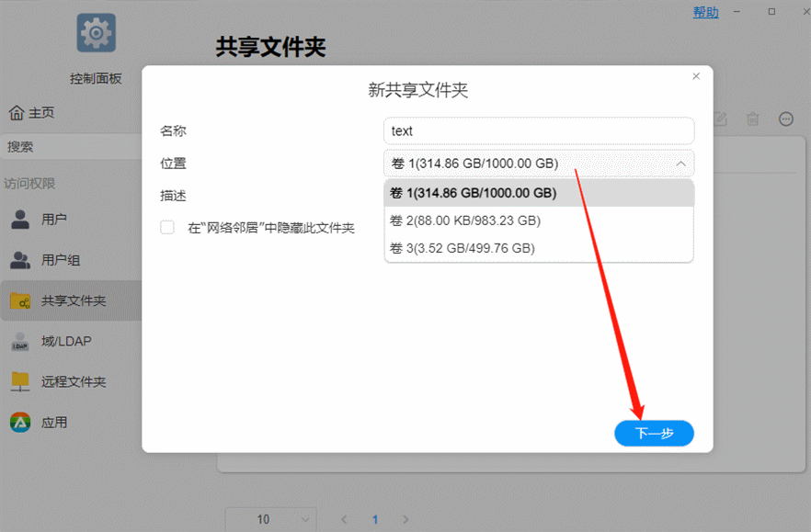Click the 搜索 search field

pos(71,147)
